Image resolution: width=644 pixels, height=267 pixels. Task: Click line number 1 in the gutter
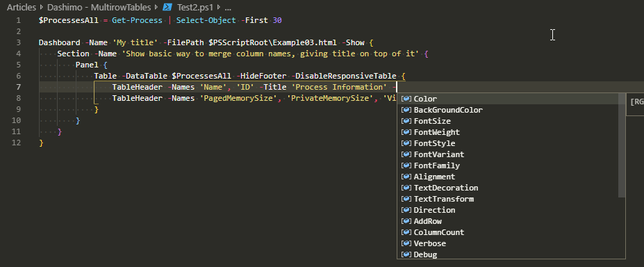click(x=19, y=20)
